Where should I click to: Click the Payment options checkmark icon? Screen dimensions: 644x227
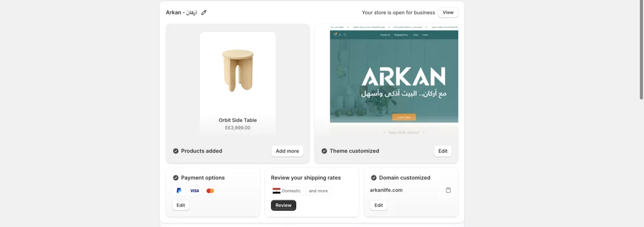tap(175, 178)
